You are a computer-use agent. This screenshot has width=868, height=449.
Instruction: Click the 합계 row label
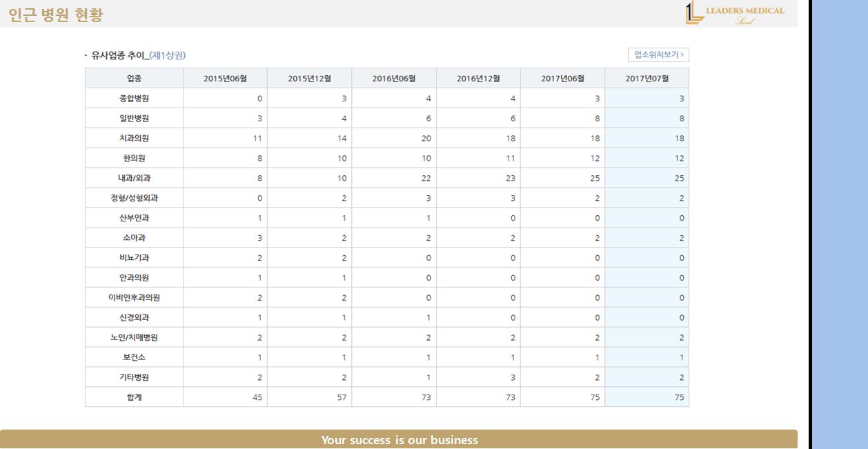[134, 398]
